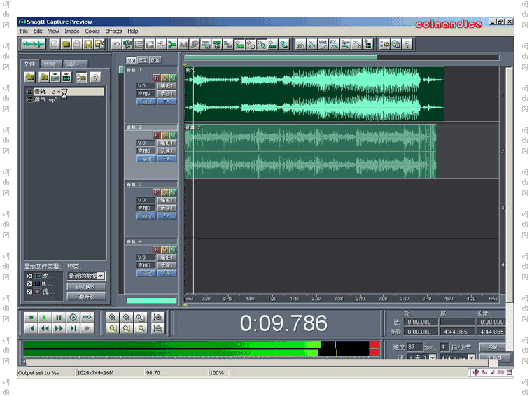
Task: Switch to the EQ track tab
Action: [x=143, y=60]
